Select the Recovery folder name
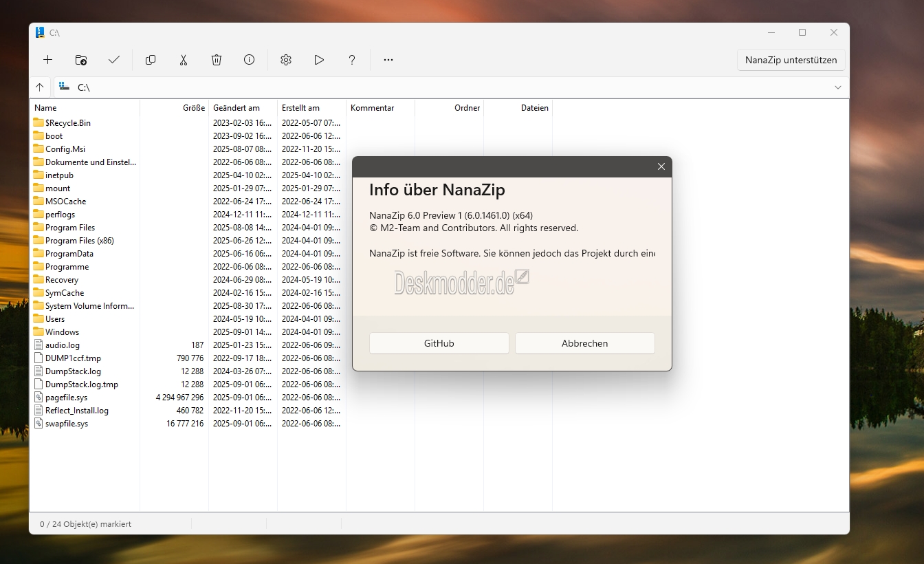924x564 pixels. [x=62, y=280]
